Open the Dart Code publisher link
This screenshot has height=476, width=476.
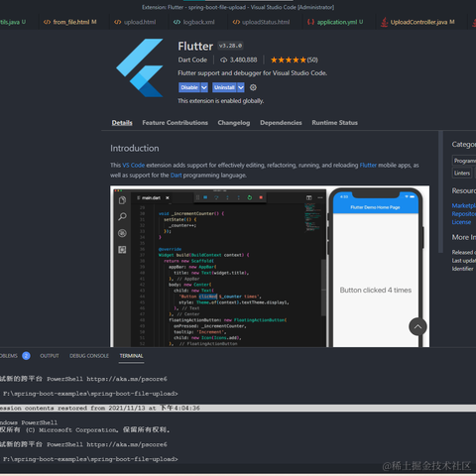[x=192, y=59]
